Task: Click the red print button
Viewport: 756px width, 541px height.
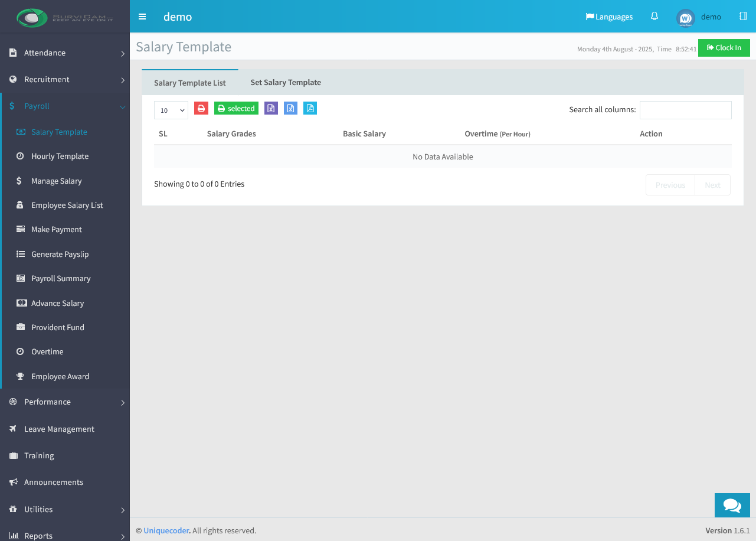Action: (x=201, y=108)
